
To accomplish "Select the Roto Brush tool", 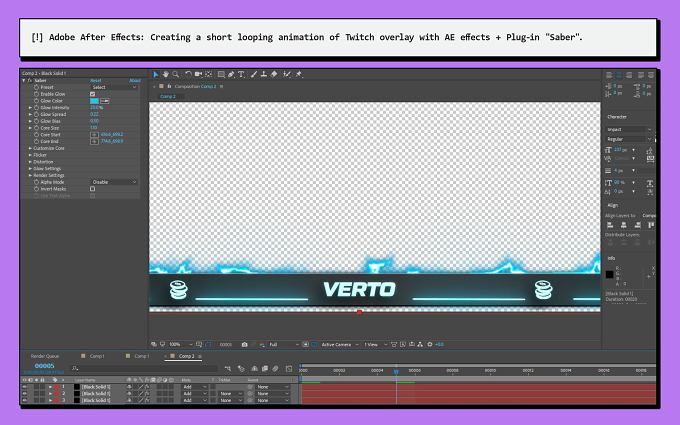I will click(287, 74).
